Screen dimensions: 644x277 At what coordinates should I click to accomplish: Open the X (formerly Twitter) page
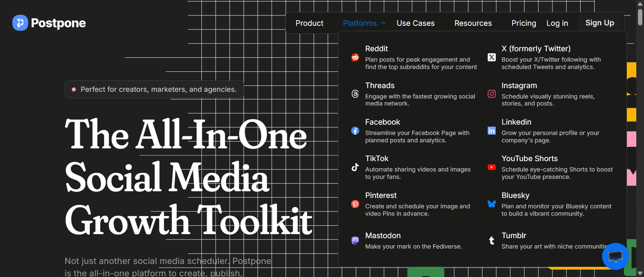click(x=536, y=49)
